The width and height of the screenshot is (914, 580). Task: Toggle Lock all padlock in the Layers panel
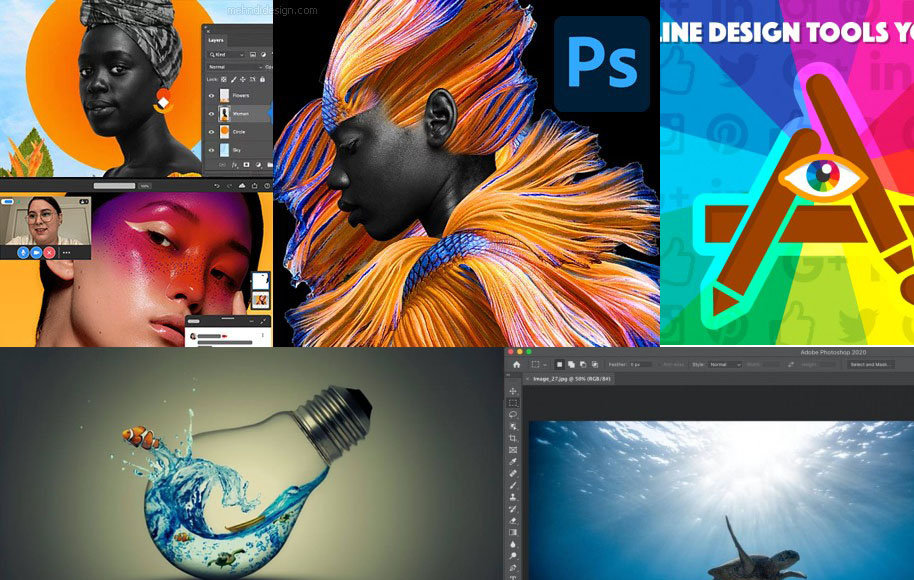tap(262, 79)
